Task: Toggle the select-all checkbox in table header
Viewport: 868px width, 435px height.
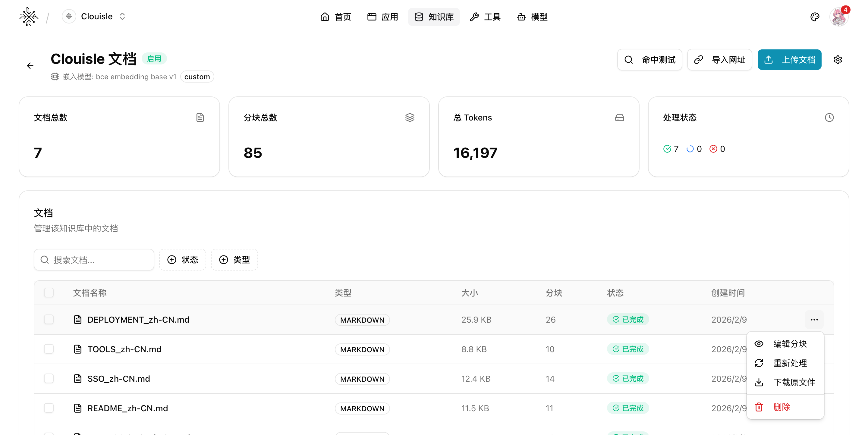Action: point(49,293)
